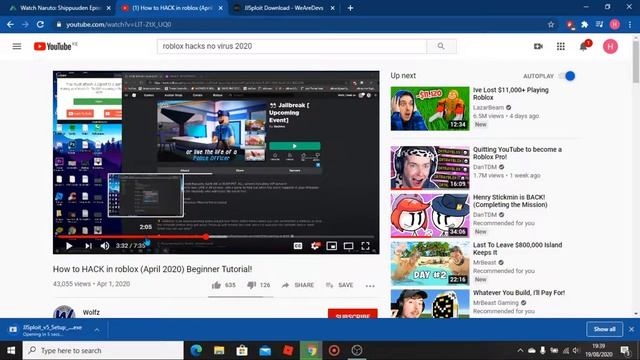640x360 pixels.
Task: Enable theater mode
Action: pos(348,246)
